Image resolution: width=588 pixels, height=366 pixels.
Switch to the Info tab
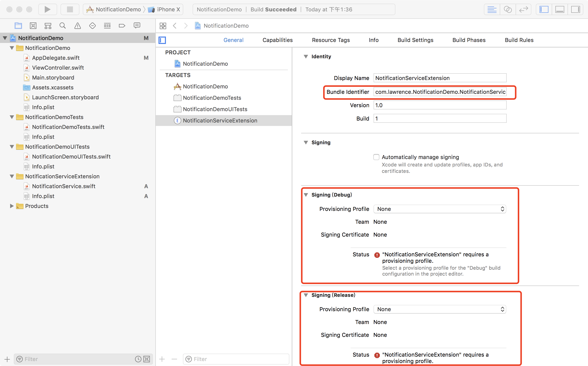pyautogui.click(x=374, y=40)
